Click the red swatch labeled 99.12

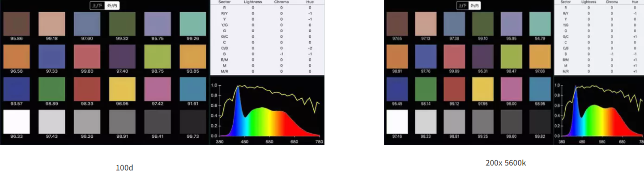[454, 89]
